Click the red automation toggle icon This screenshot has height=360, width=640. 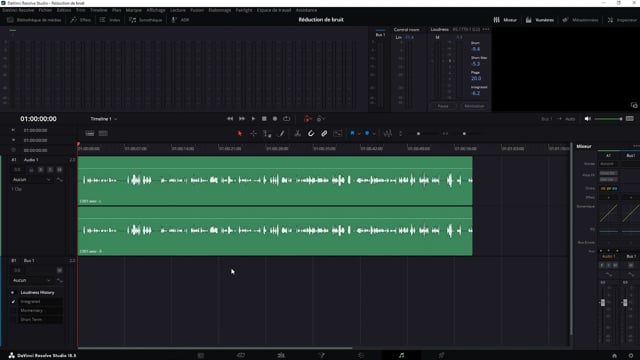pyautogui.click(x=308, y=119)
